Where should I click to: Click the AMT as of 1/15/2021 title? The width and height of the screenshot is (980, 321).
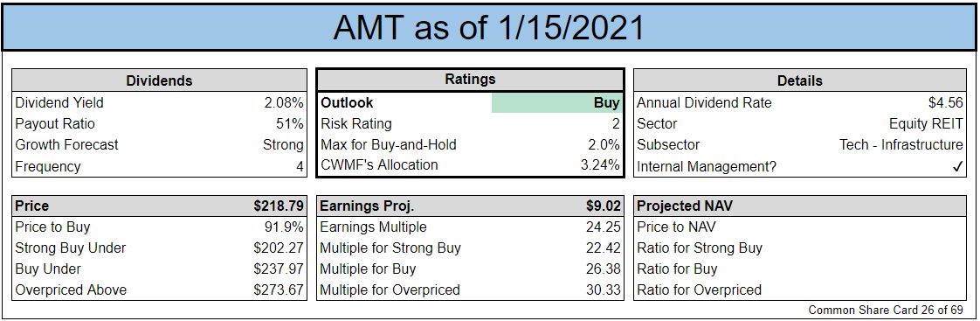click(x=489, y=27)
